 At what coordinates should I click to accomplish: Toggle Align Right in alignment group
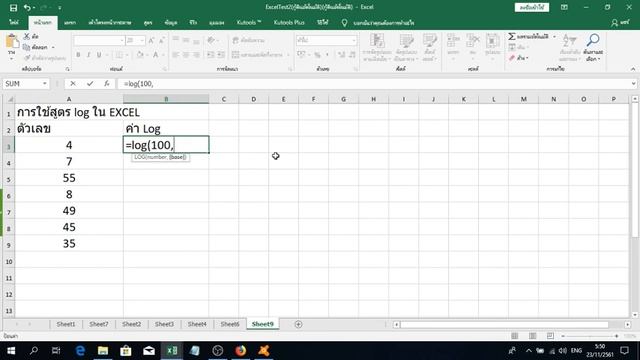[x=196, y=55]
